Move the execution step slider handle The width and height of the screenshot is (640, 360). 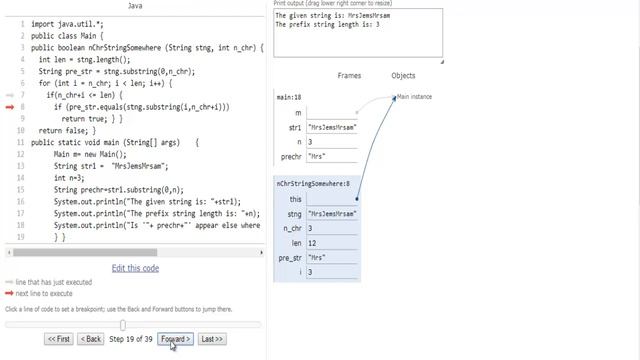pyautogui.click(x=123, y=325)
